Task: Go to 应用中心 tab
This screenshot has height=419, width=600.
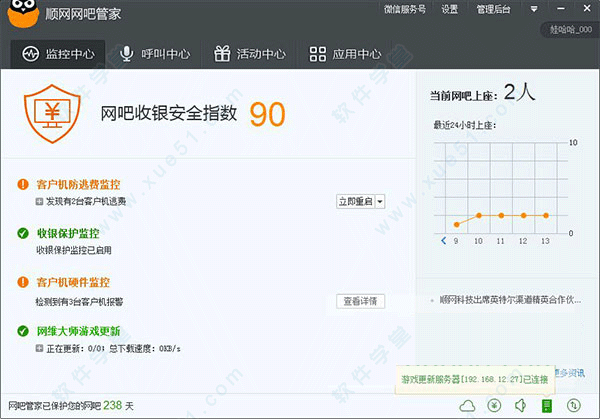Action: [x=345, y=54]
